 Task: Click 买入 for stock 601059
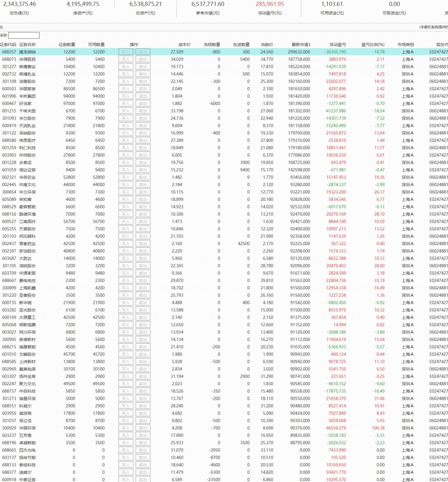126,170
